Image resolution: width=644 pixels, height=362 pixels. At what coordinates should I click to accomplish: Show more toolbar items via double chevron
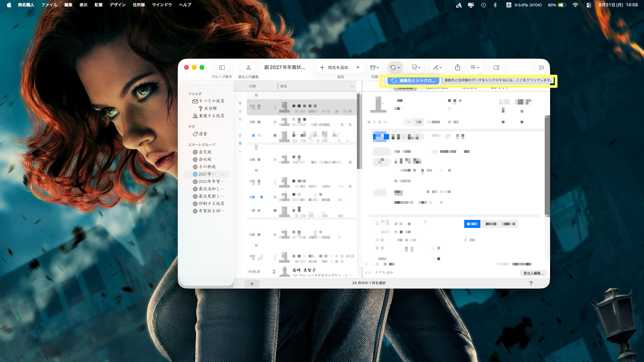pyautogui.click(x=541, y=67)
